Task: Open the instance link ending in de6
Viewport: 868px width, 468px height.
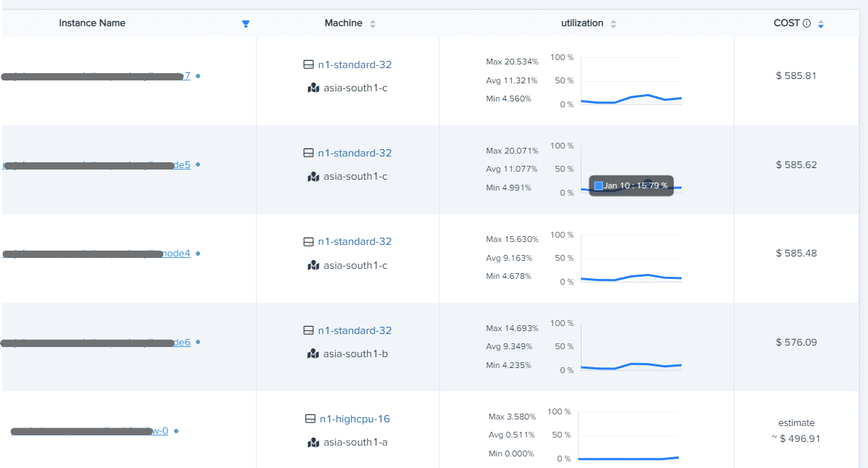Action: 183,342
